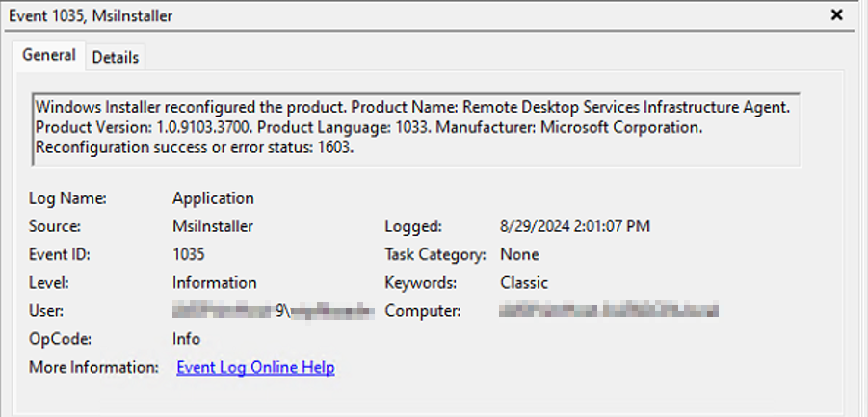The height and width of the screenshot is (417, 868).
Task: Close the Event 1035 details pane
Action: click(x=836, y=14)
